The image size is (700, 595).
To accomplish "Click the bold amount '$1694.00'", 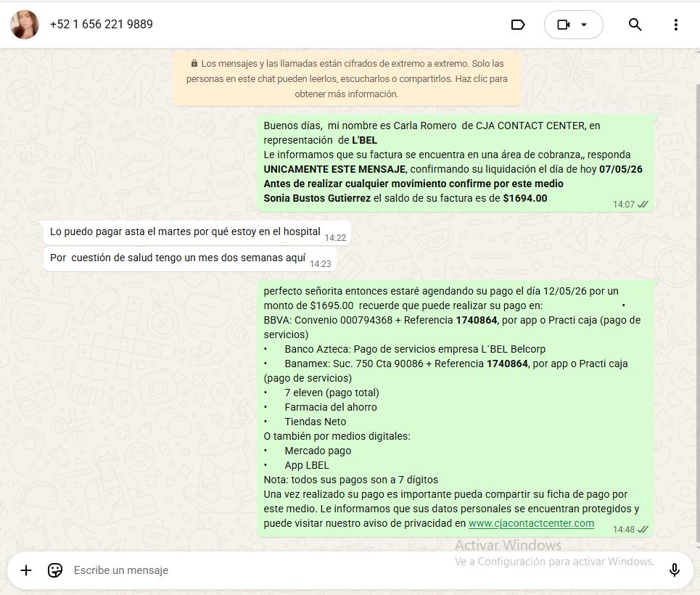I will click(525, 198).
